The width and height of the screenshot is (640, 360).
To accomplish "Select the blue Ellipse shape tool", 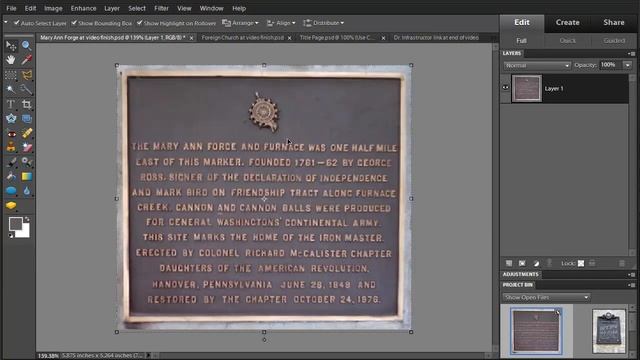I will [11, 191].
